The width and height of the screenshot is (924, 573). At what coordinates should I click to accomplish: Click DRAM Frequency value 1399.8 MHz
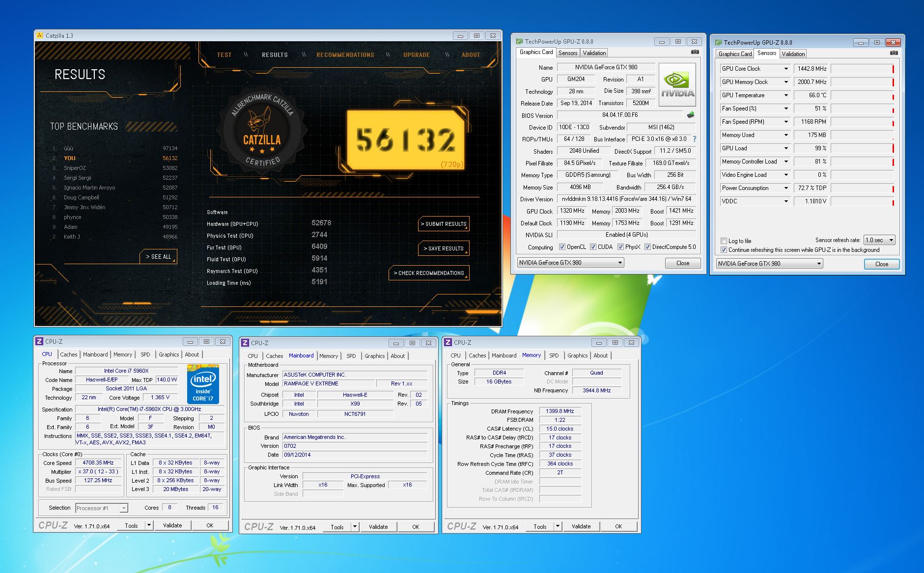tap(560, 411)
